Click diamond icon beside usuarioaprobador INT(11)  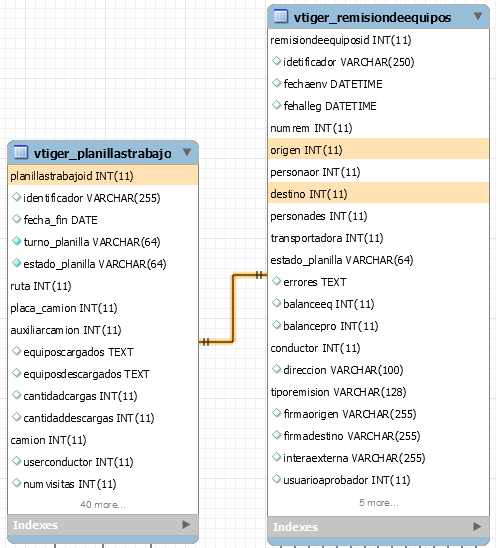tap(276, 479)
